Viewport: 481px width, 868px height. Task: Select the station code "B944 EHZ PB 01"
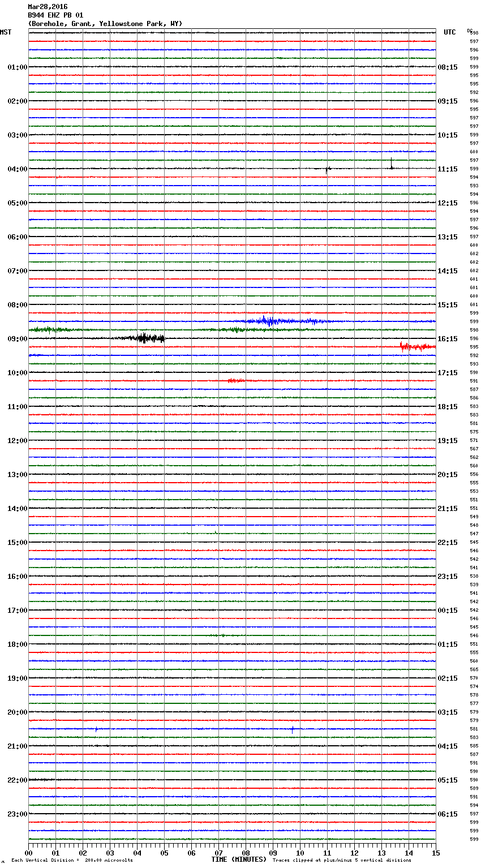pos(55,15)
